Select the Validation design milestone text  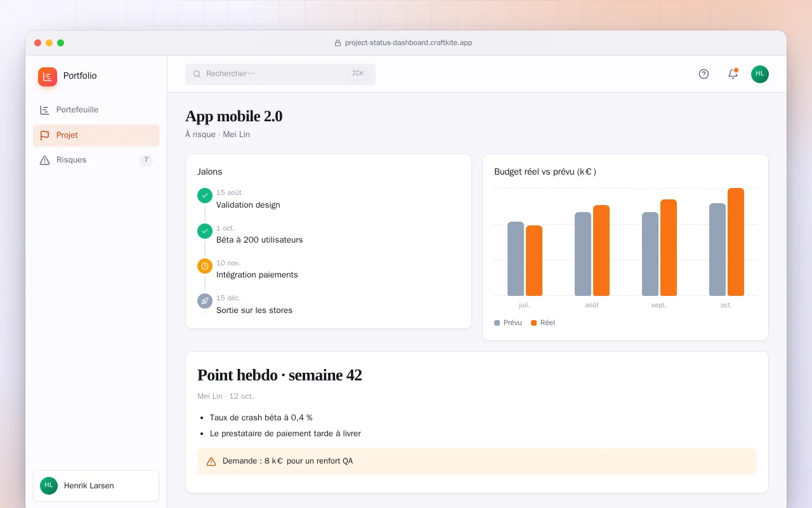pos(248,205)
